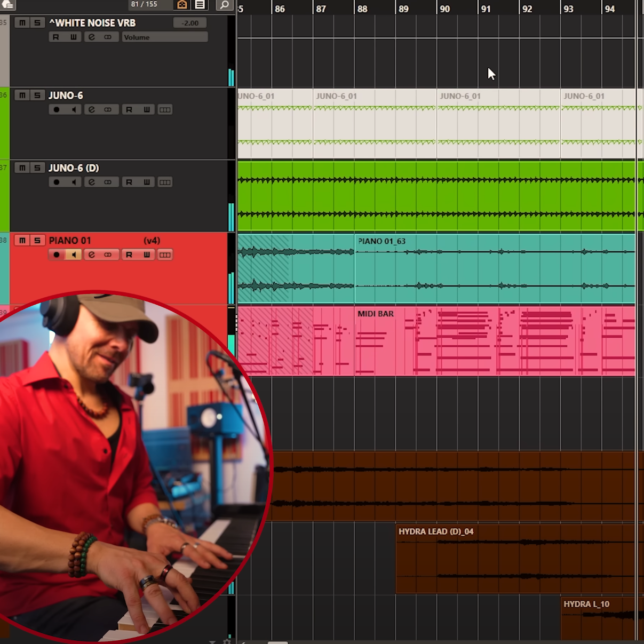The image size is (644, 644).
Task: Select the JUNO-6_01 clip starting at bar 87
Action: point(375,124)
